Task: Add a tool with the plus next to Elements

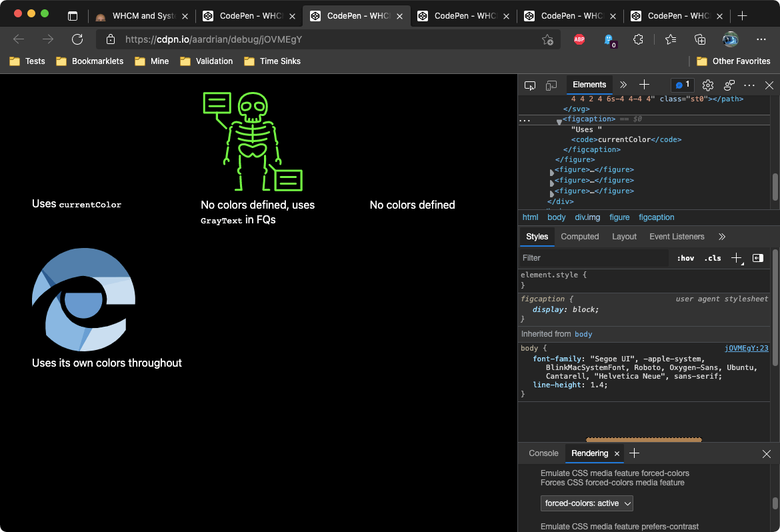Action: point(644,85)
